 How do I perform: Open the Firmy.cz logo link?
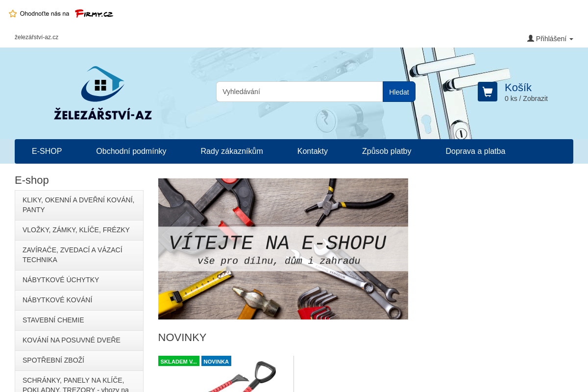(94, 14)
